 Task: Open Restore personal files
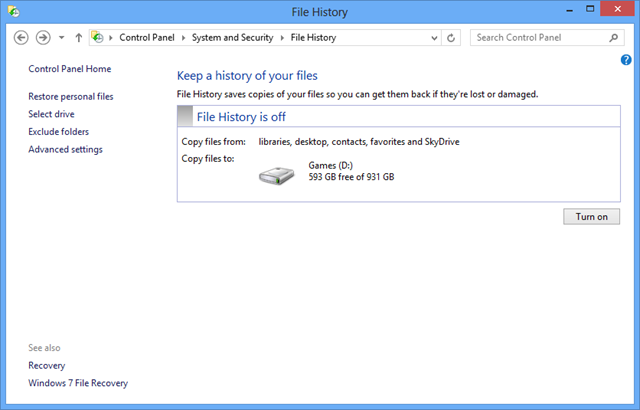click(x=71, y=97)
